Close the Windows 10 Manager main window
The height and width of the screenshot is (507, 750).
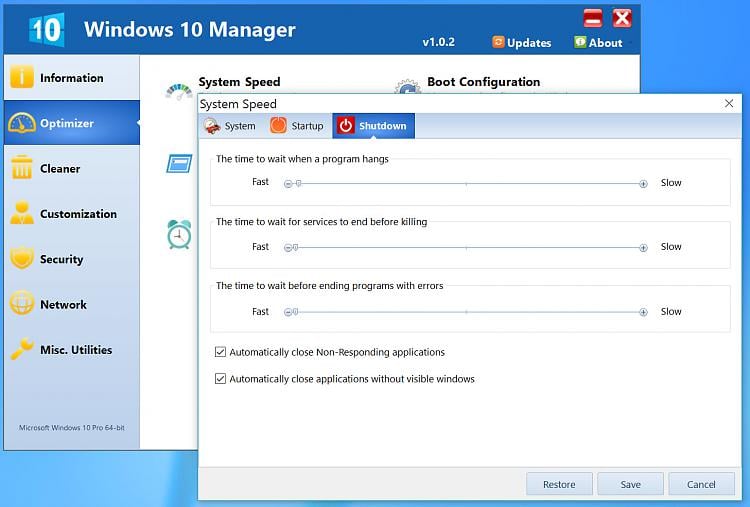(622, 19)
